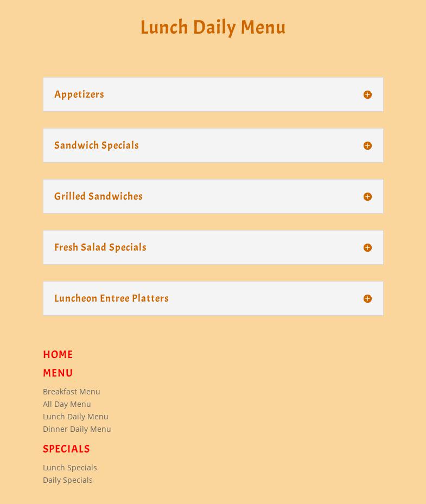The width and height of the screenshot is (426, 504).
Task: Open the Dinner Daily Menu link
Action: [x=77, y=429]
